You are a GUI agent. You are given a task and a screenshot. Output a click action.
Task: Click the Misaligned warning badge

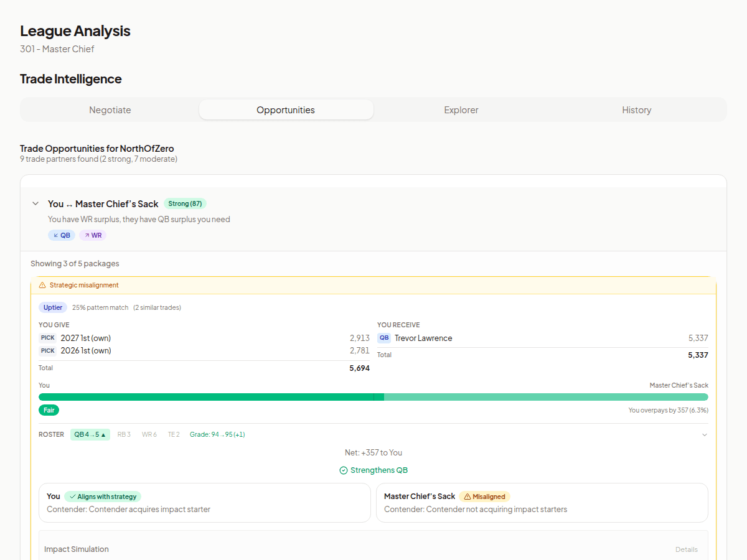484,497
